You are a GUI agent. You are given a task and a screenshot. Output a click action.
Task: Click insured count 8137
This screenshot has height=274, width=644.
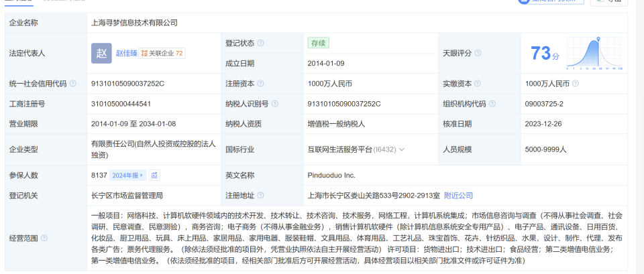[x=99, y=176]
